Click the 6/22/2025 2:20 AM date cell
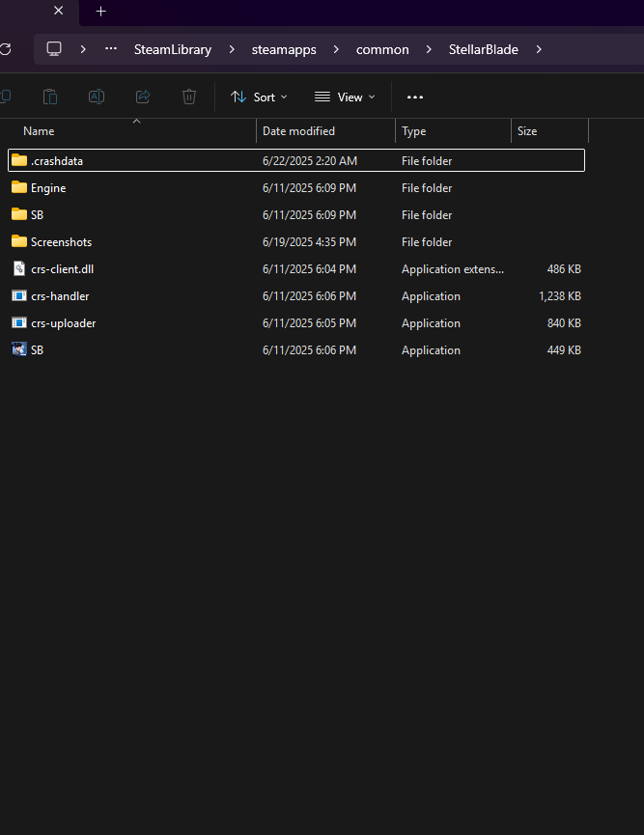This screenshot has width=644, height=835. coord(310,161)
